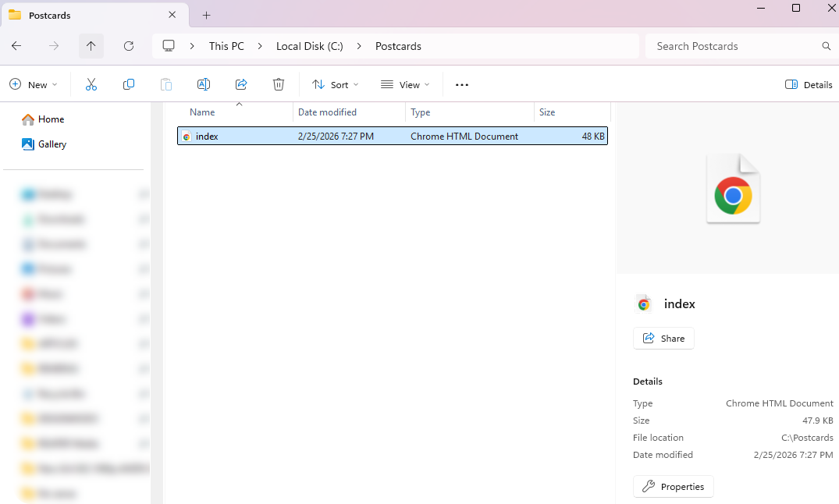Open Gallery in navigation pane
This screenshot has height=504, width=839.
[44, 144]
